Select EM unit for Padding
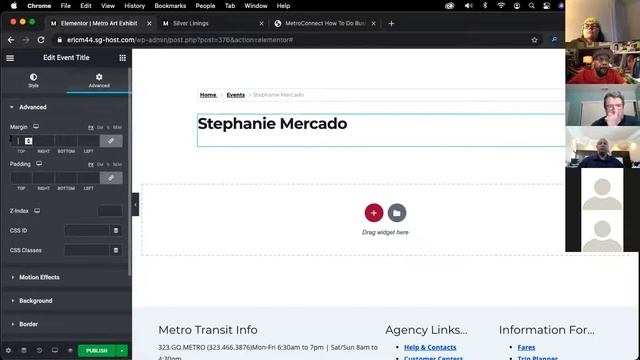Image resolution: width=640 pixels, height=360 pixels. point(100,164)
